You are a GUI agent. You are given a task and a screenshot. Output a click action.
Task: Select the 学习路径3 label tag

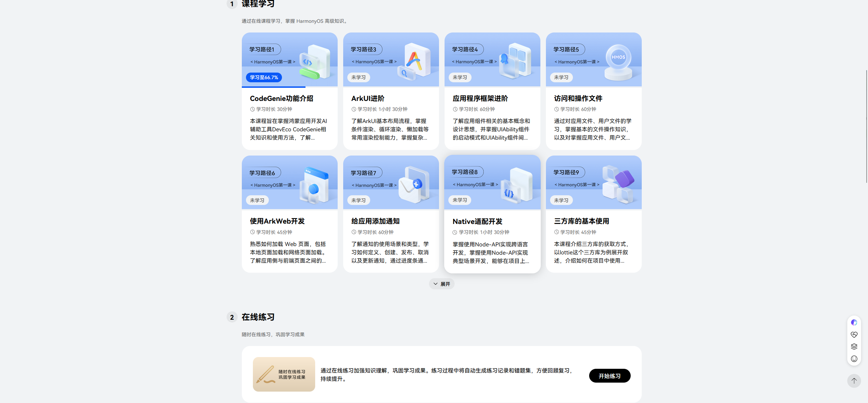pos(363,49)
